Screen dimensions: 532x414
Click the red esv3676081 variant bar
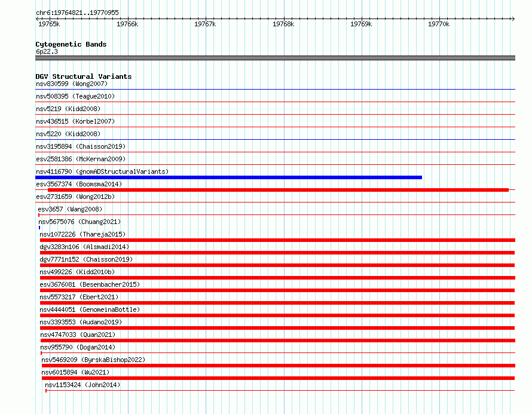point(277,290)
